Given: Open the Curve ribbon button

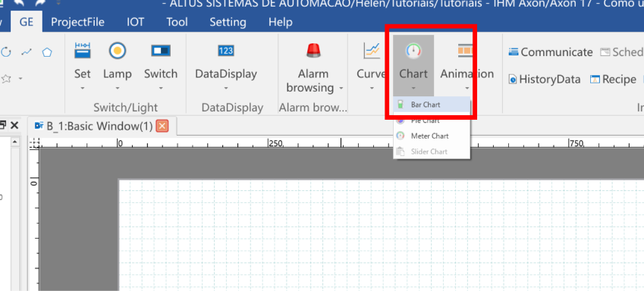Looking at the screenshot, I should [372, 66].
